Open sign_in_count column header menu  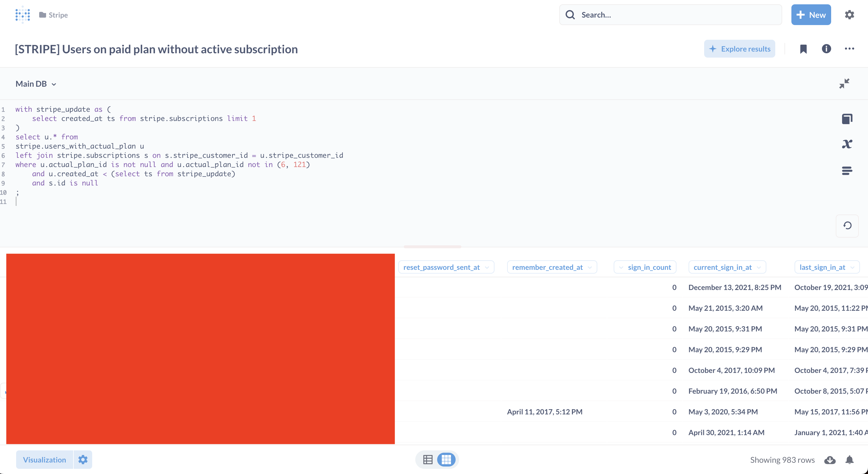click(x=645, y=267)
